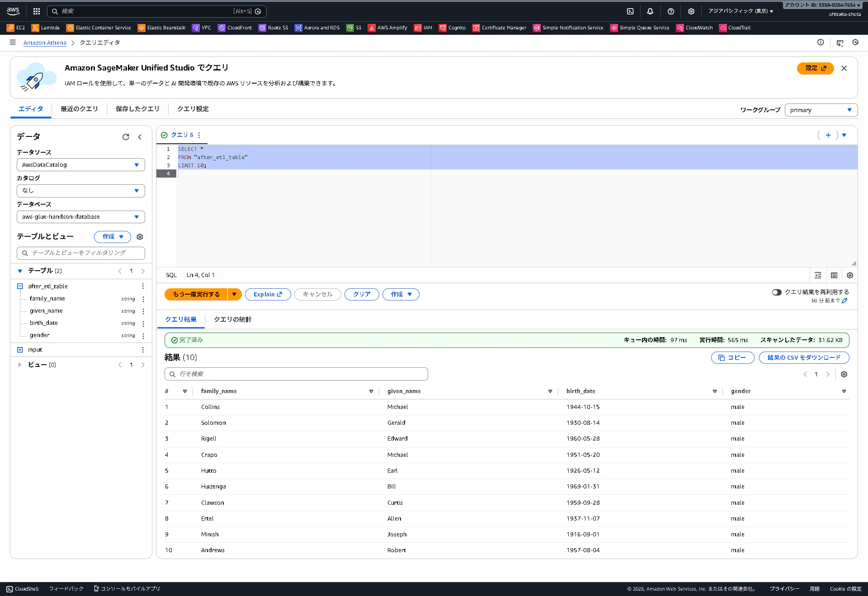The height and width of the screenshot is (596, 868).
Task: View keyboard shortcuts from the editor toolbar
Action: [x=834, y=275]
